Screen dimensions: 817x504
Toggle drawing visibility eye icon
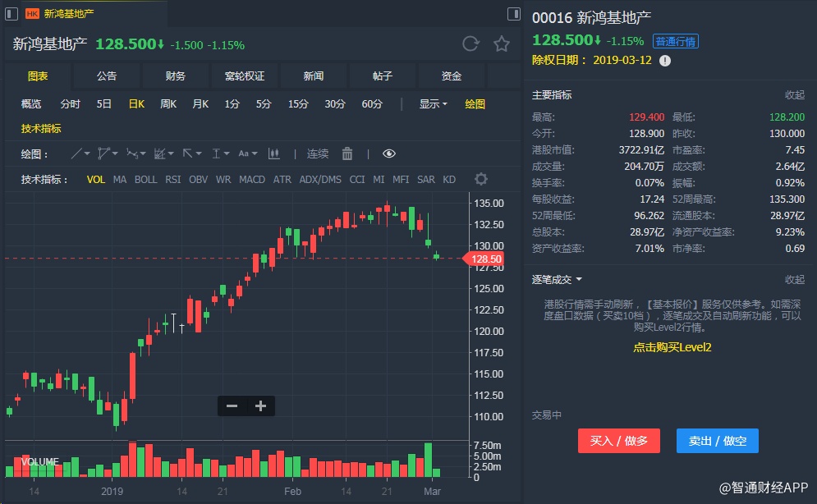(x=389, y=153)
